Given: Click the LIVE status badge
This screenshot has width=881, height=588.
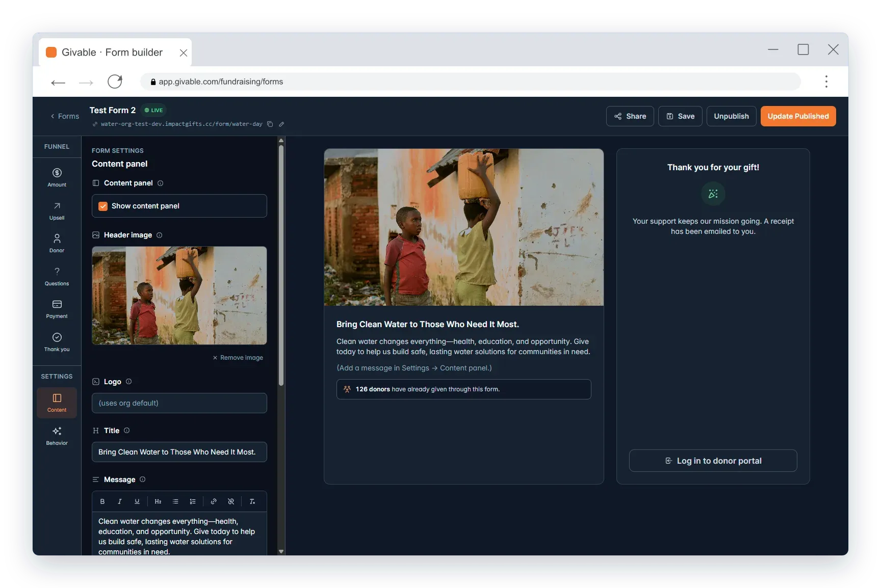Looking at the screenshot, I should tap(153, 110).
